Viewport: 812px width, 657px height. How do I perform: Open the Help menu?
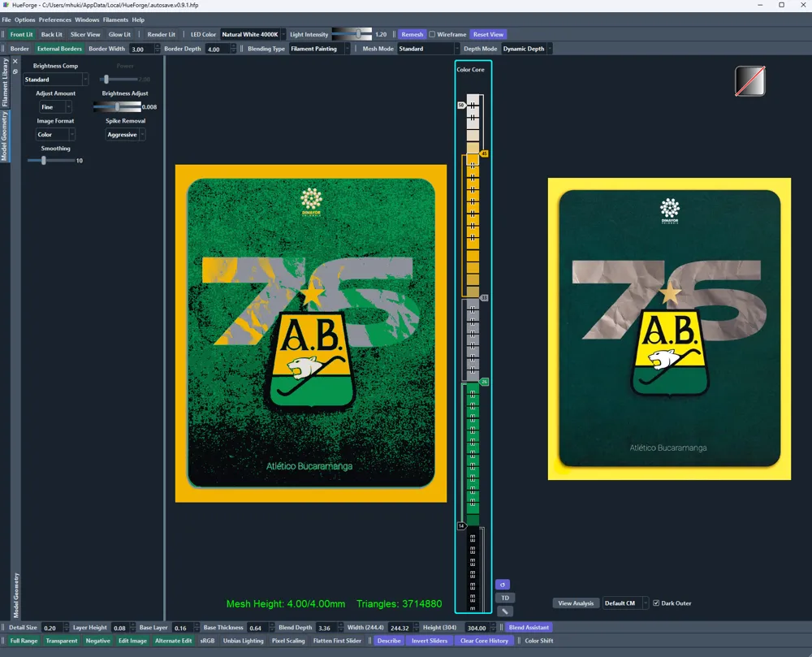pyautogui.click(x=138, y=19)
